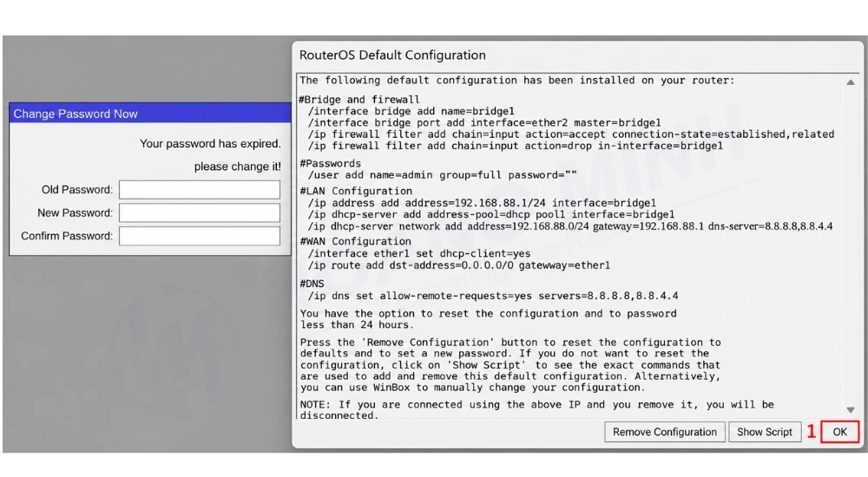The image size is (868, 477).
Task: Click the 'Old Password:' label
Action: pos(77,190)
